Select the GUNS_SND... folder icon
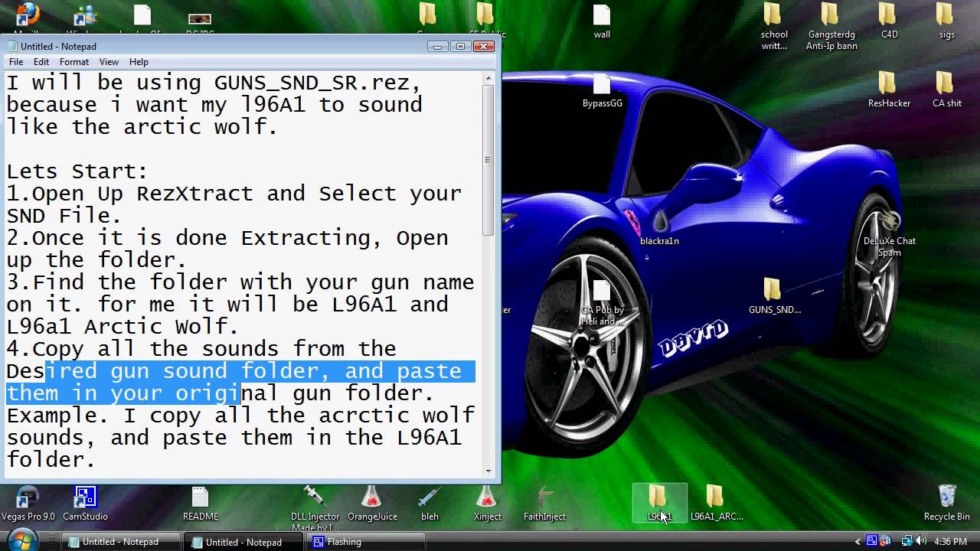The image size is (980, 551). click(774, 296)
